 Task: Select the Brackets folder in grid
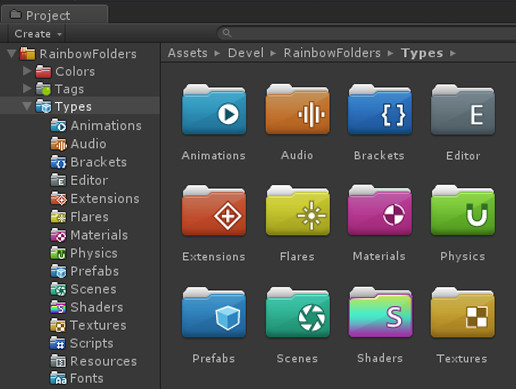pyautogui.click(x=380, y=110)
